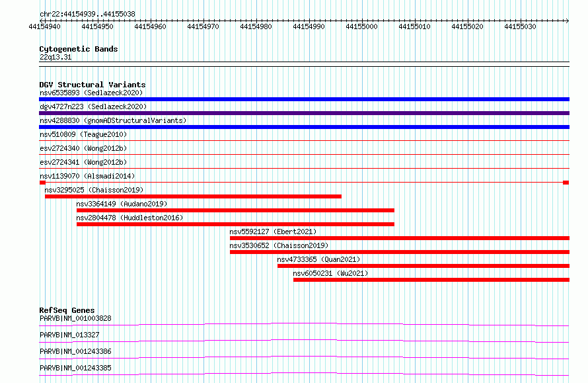Open variant label nsv2804478 (Huddleston2016)
Viewport: 588px width, 383px height.
click(x=129, y=218)
